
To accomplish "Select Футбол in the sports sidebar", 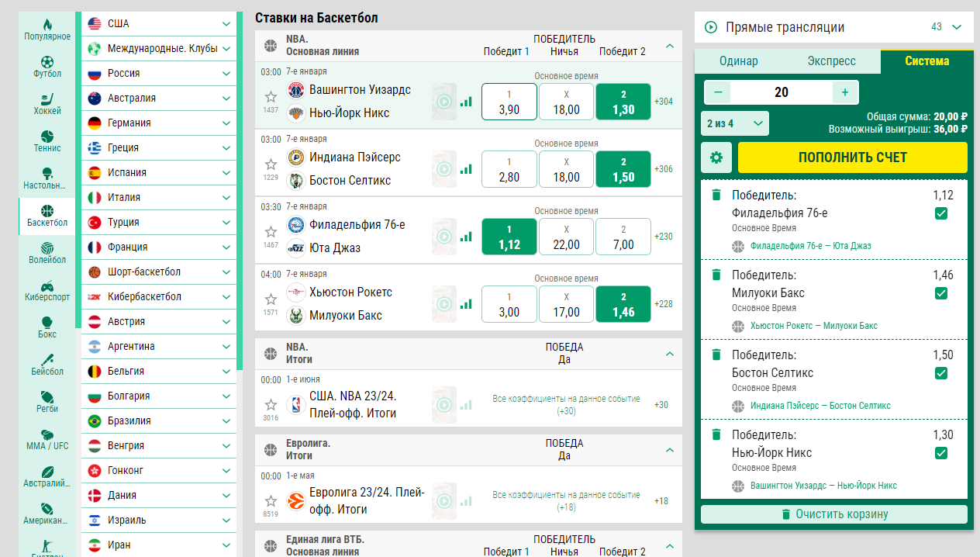I will (47, 67).
